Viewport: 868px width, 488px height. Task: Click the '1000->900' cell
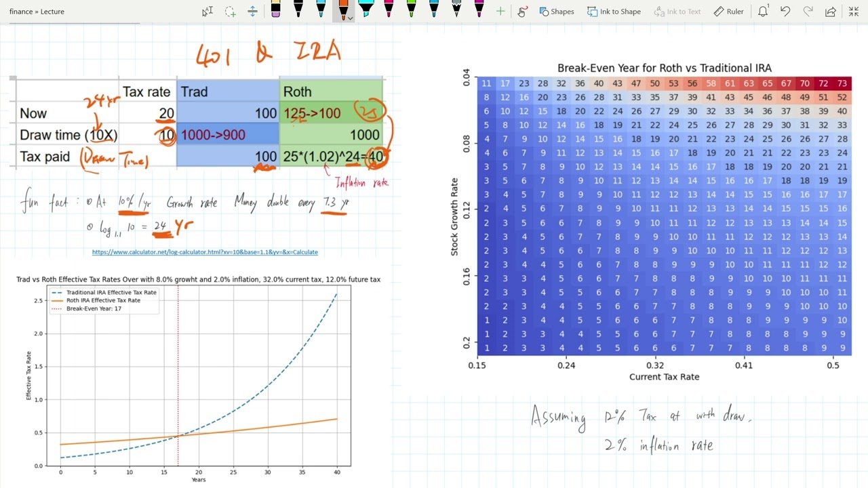(x=228, y=135)
